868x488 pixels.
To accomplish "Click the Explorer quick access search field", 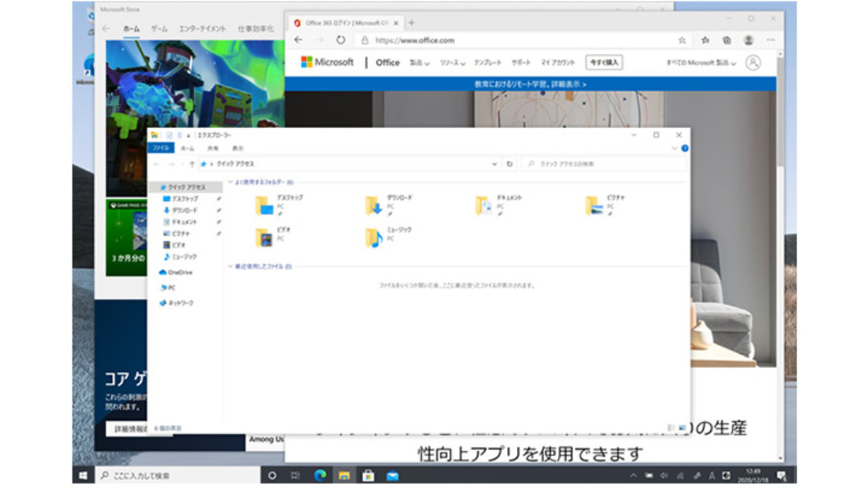I will pyautogui.click(x=603, y=164).
